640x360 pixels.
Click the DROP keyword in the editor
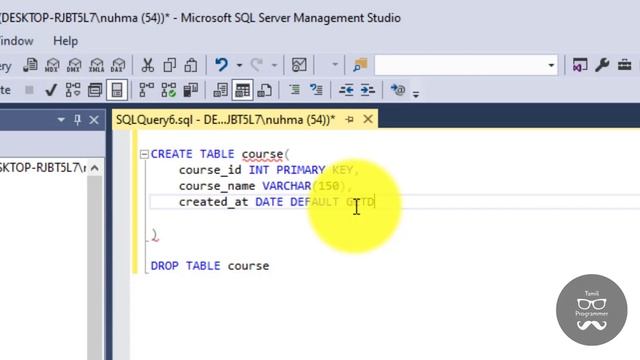click(164, 266)
